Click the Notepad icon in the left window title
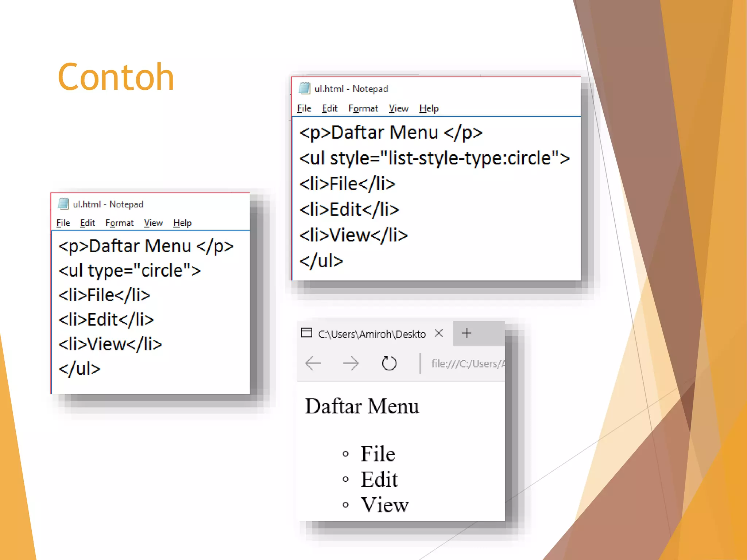Screen dimensions: 747x560 click(x=63, y=204)
